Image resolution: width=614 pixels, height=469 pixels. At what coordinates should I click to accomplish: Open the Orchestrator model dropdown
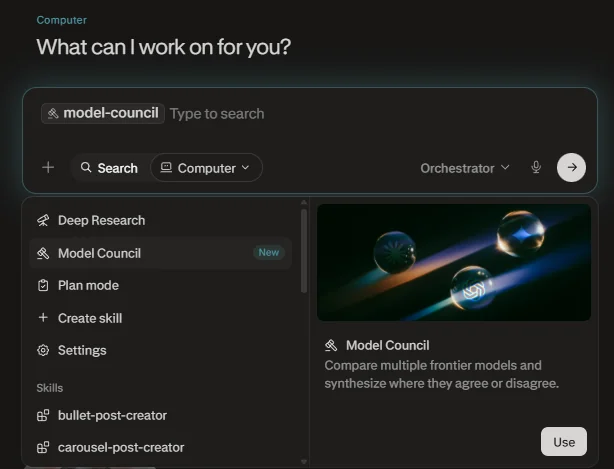(x=465, y=168)
